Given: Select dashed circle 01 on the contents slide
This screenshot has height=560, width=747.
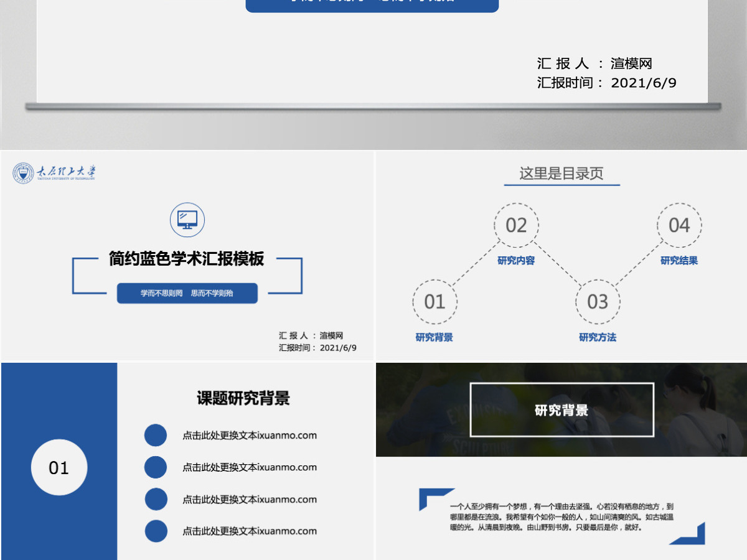Looking at the screenshot, I should pos(435,302).
